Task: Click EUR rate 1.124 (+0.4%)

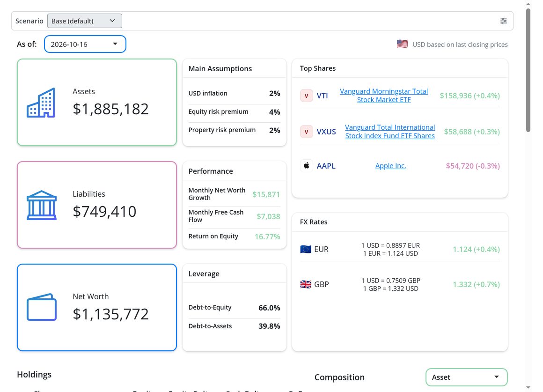Action: tap(476, 249)
